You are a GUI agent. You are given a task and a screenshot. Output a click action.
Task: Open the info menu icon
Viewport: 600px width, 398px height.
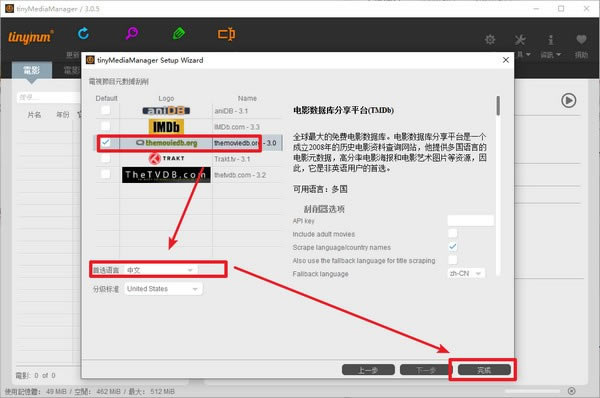550,39
